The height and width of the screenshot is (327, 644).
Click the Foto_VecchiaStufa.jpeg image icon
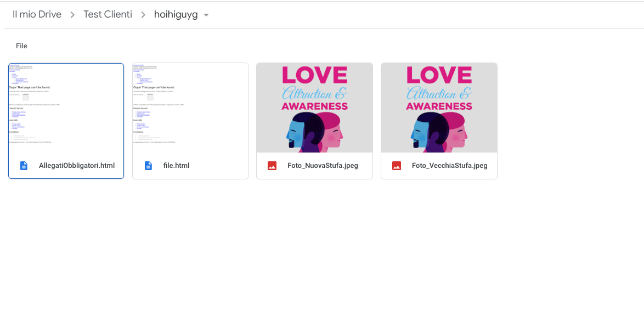tap(397, 166)
